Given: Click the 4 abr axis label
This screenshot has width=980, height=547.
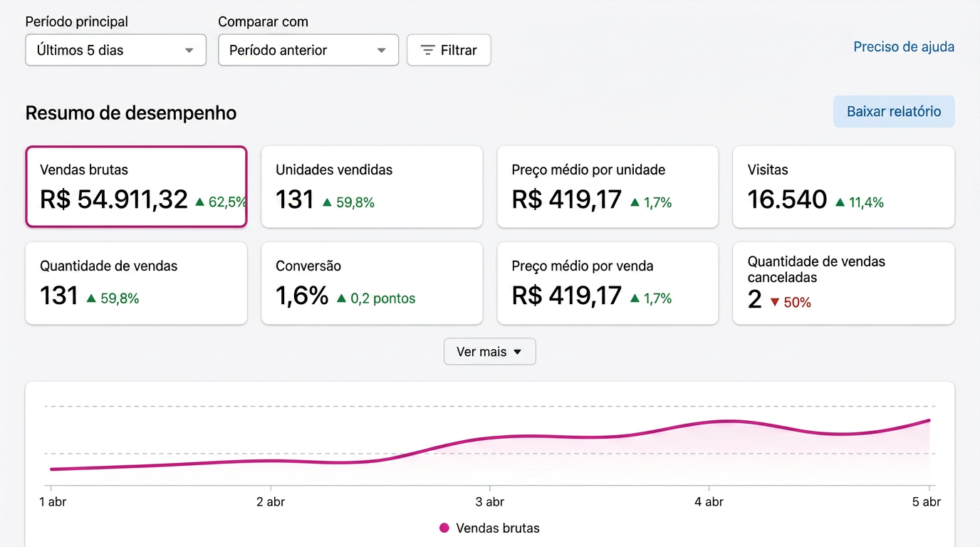Looking at the screenshot, I should tap(709, 501).
